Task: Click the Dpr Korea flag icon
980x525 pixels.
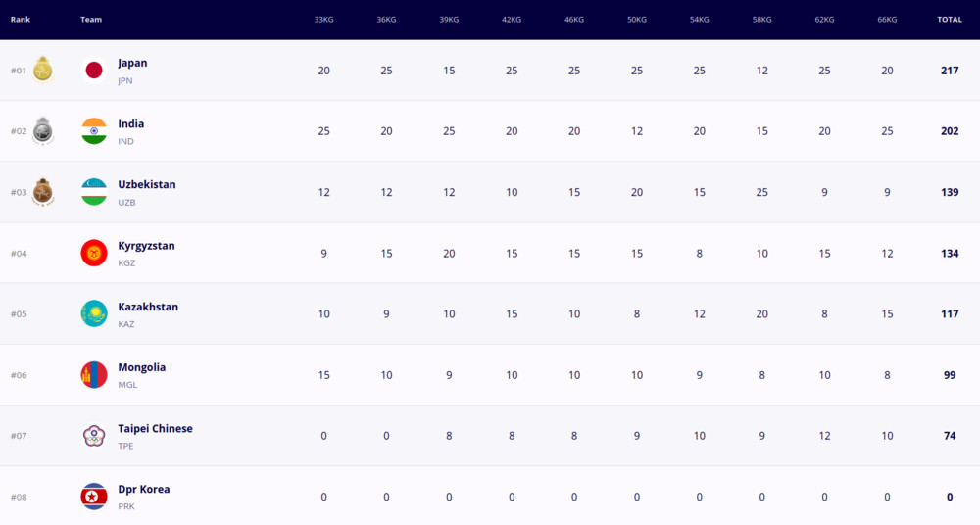Action: pyautogui.click(x=94, y=497)
